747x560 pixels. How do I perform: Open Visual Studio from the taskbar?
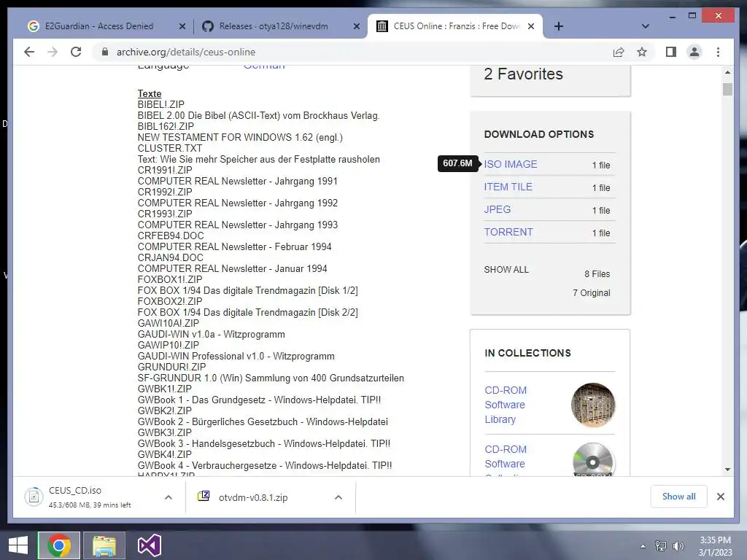(x=149, y=545)
